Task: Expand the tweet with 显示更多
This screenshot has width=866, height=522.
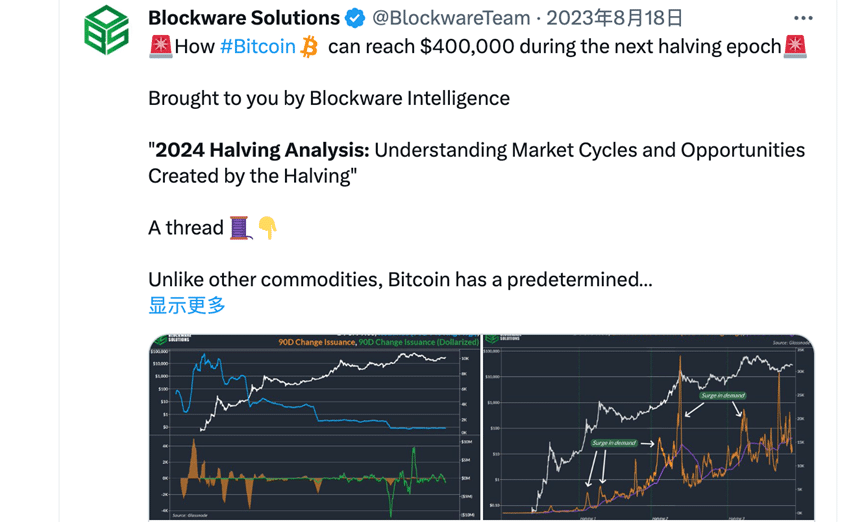Action: 187,305
